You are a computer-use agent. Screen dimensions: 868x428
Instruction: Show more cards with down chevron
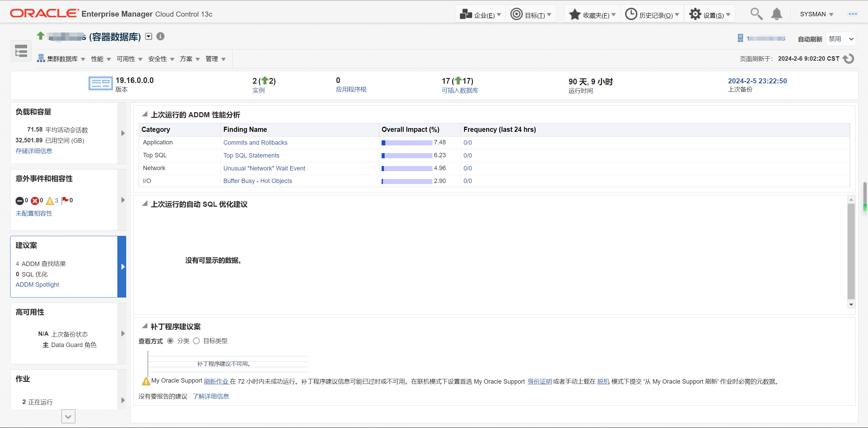point(68,416)
